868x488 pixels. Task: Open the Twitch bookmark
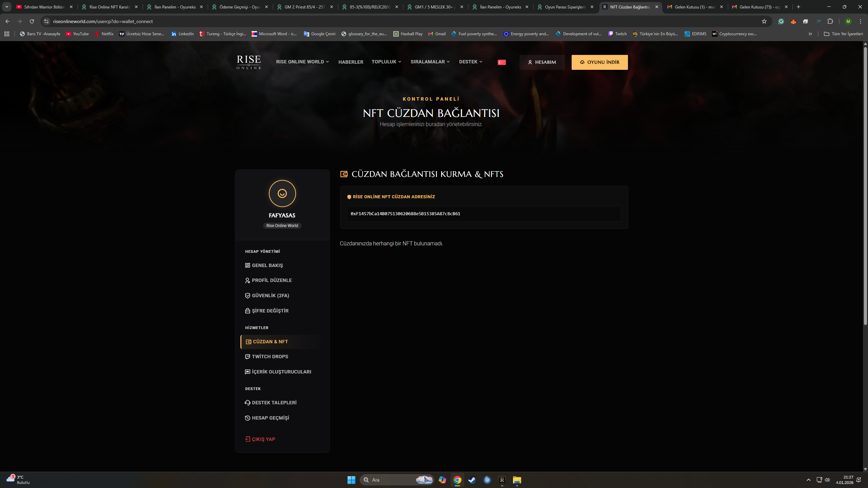coord(617,34)
